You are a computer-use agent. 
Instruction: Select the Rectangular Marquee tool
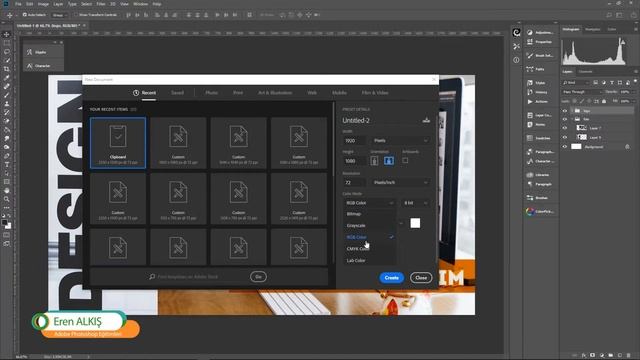[x=7, y=43]
